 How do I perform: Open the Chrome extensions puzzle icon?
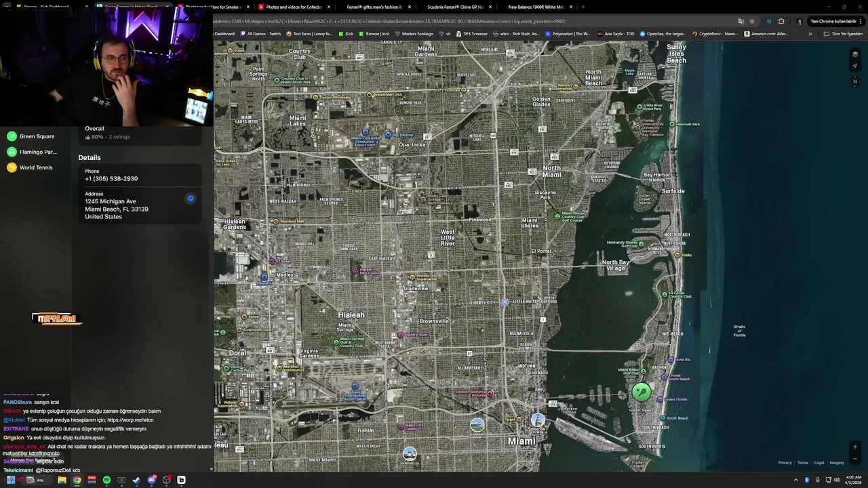[781, 21]
